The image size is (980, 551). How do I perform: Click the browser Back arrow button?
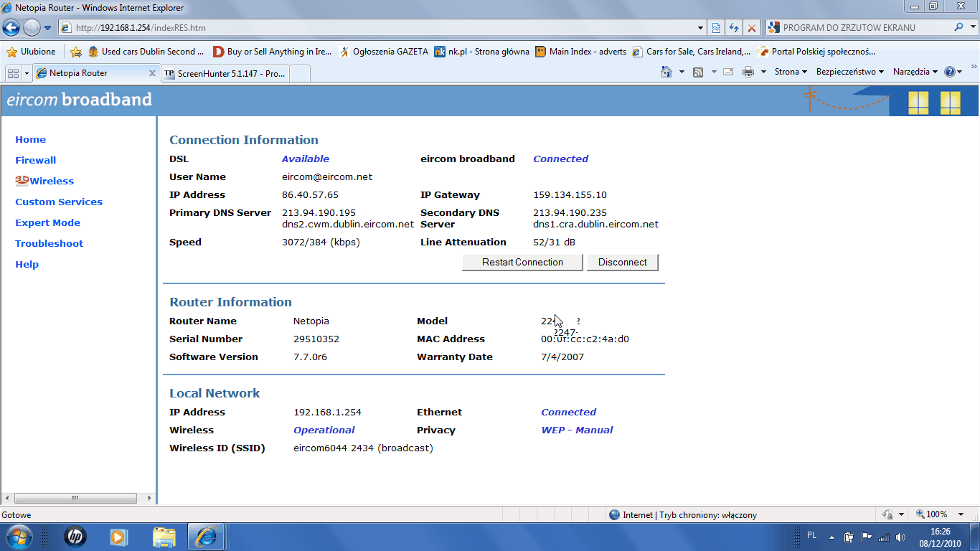tap(11, 28)
